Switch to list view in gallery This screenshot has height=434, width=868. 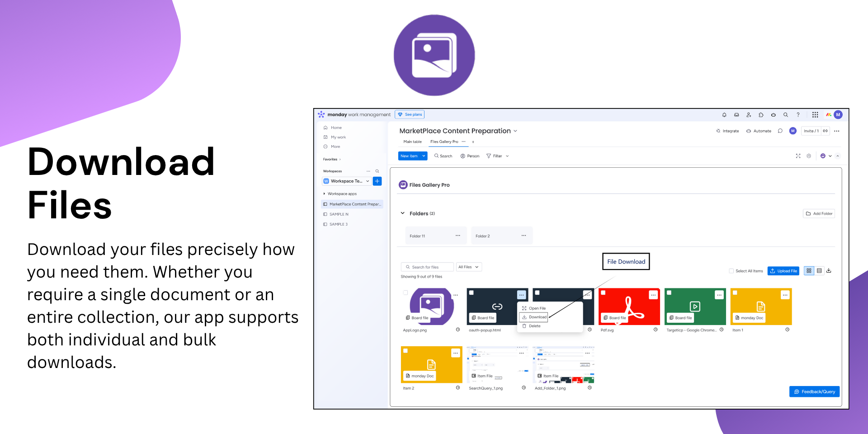tap(819, 271)
